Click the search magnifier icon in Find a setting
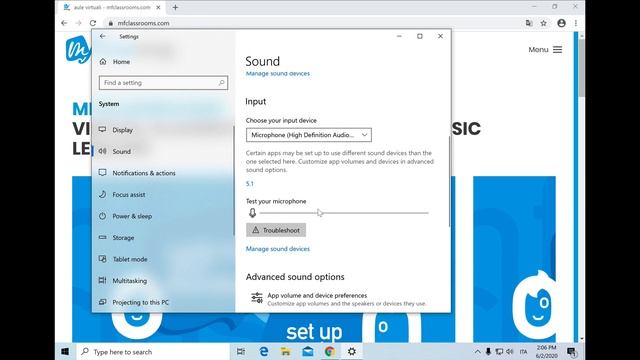 coord(221,83)
